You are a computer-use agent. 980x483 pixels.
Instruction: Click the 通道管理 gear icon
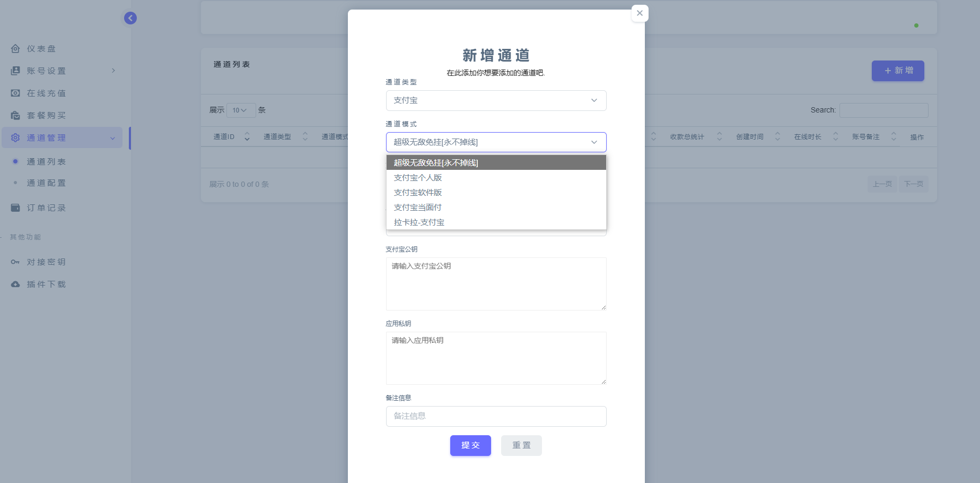[15, 137]
